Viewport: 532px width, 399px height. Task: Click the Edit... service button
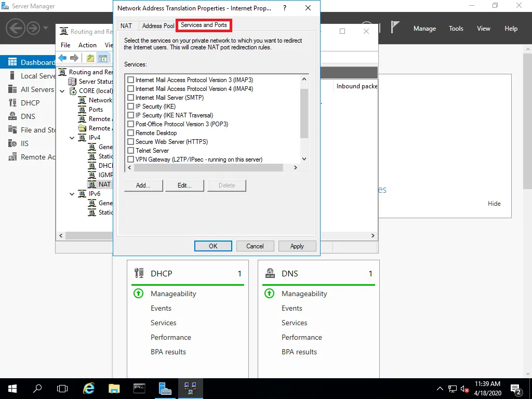point(184,185)
